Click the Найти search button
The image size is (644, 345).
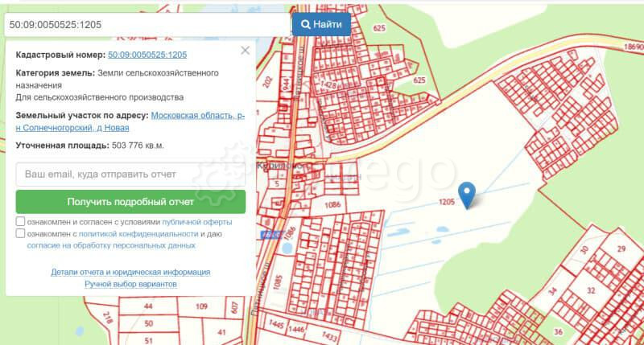coord(321,24)
